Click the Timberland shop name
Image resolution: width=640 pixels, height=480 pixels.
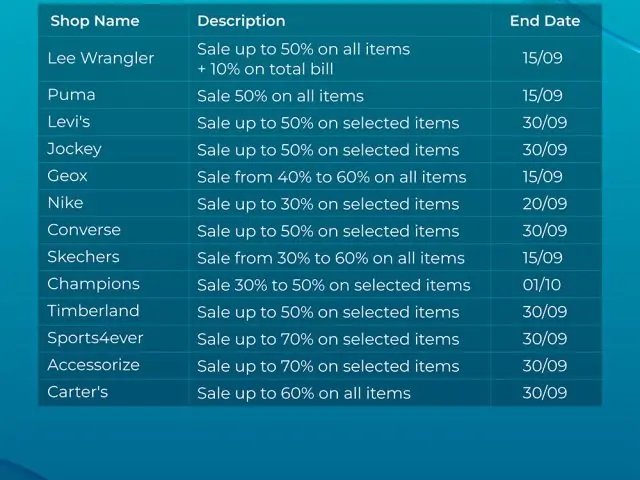[93, 311]
